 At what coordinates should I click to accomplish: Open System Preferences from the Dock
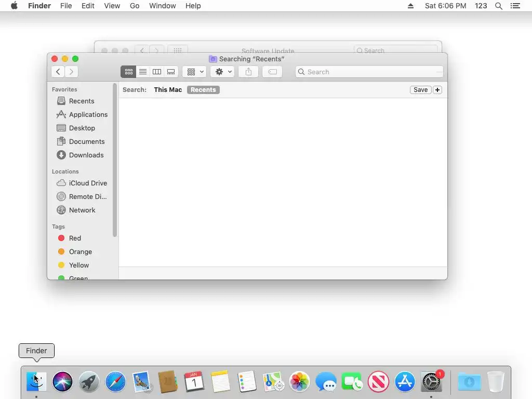point(431,381)
